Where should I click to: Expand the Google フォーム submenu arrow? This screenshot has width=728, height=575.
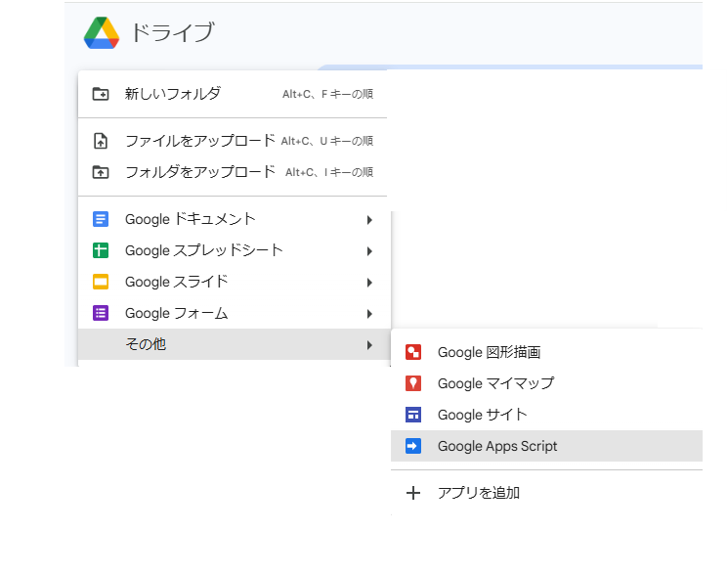point(369,314)
